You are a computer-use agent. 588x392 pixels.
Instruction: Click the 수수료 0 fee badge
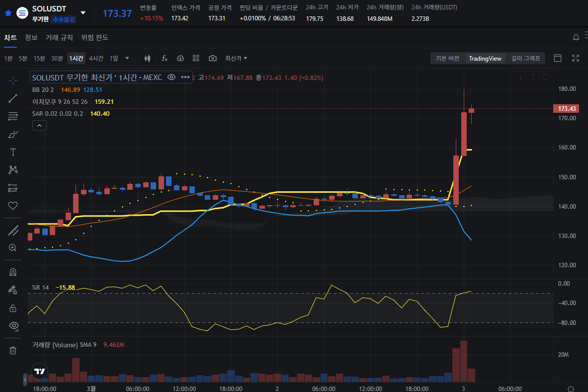pos(64,19)
